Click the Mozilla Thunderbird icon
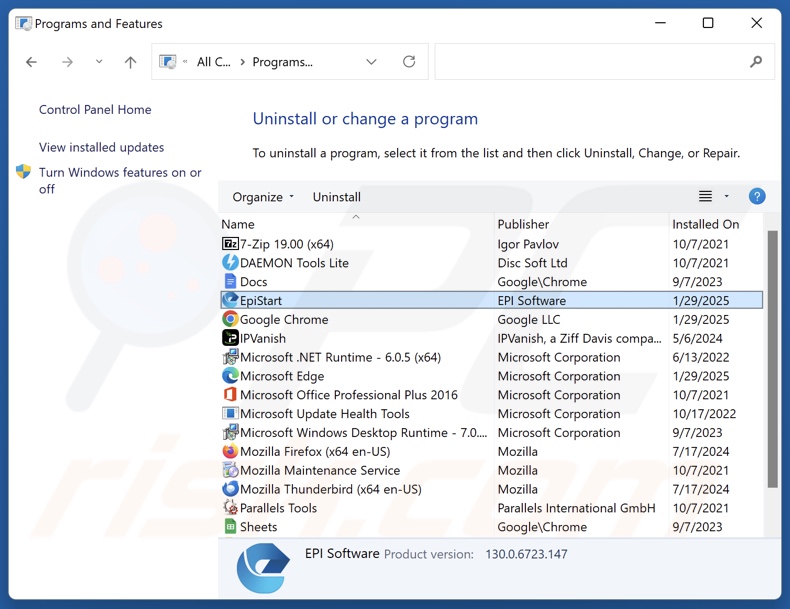790x609 pixels. [230, 489]
